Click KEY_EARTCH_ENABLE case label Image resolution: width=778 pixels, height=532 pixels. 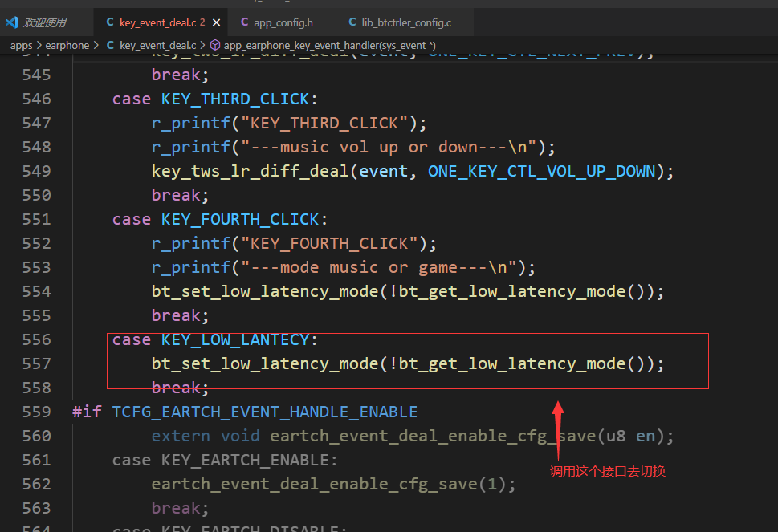(x=245, y=460)
